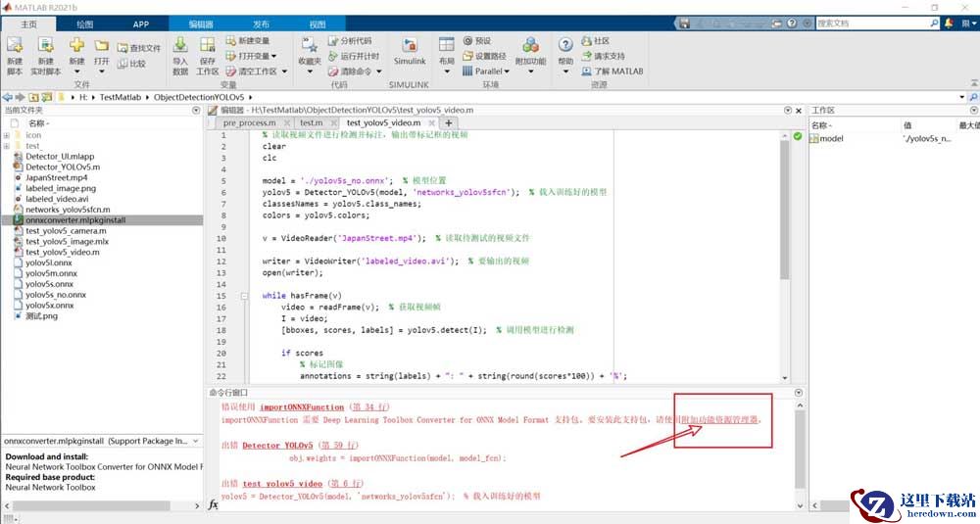Image resolution: width=980 pixels, height=524 pixels.
Task: Click the save icon in the quick access toolbar
Action: [x=684, y=24]
